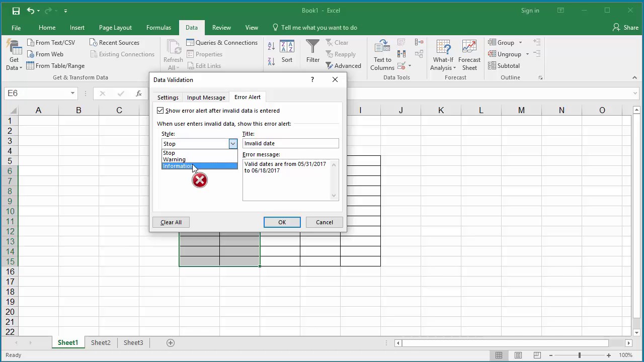This screenshot has height=362, width=644.
Task: Click the Sort A to Z icon
Action: coord(271,46)
